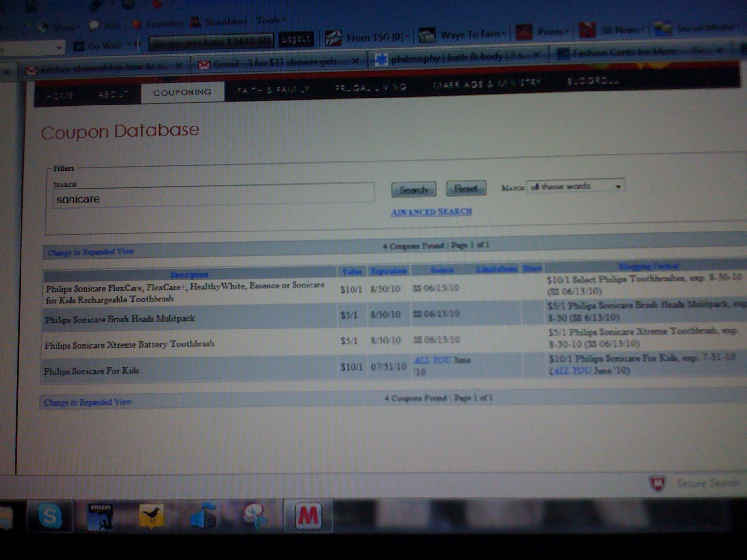
Task: Switch to the philosophy bath & body tab
Action: coord(458,57)
